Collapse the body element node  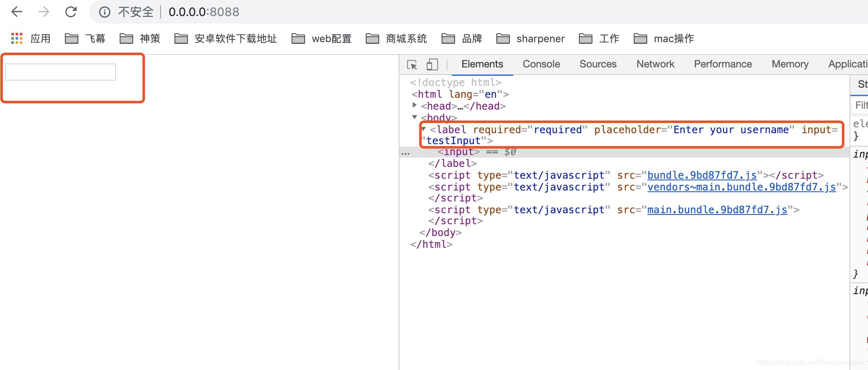point(415,117)
